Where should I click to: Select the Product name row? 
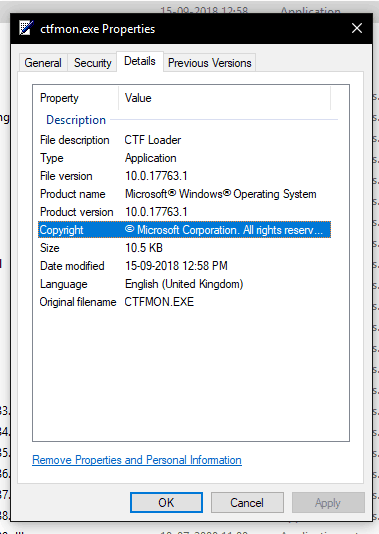coord(184,194)
